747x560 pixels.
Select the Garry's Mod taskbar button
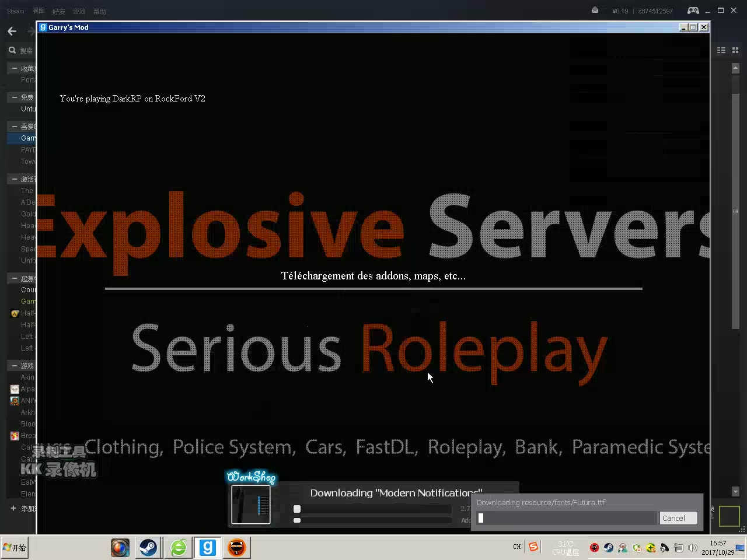[x=208, y=548]
